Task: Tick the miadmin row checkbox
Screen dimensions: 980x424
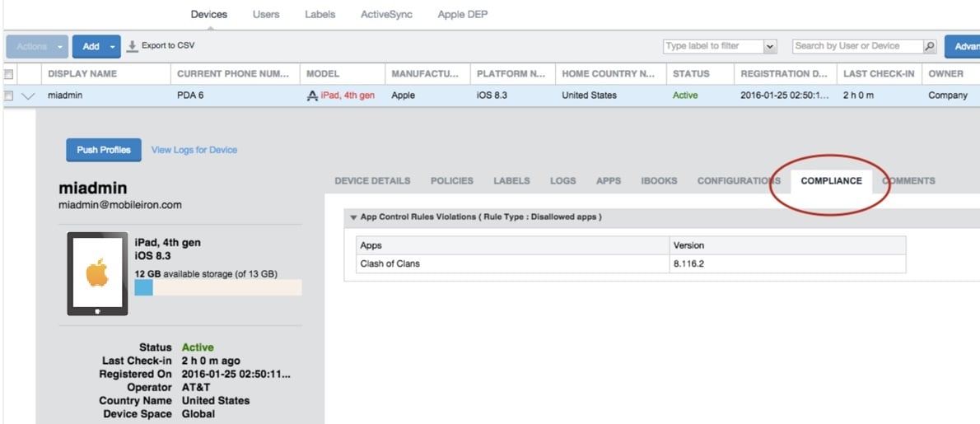Action: tap(8, 96)
